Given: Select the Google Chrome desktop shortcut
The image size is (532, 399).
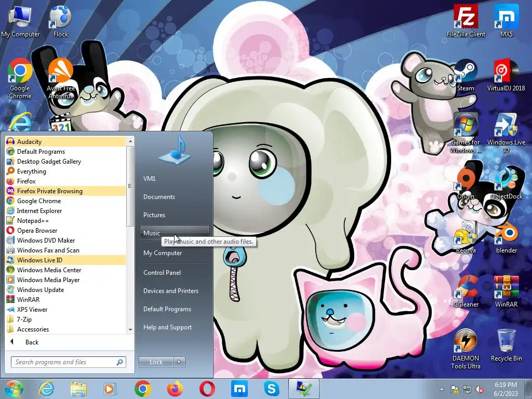Looking at the screenshot, I should tap(20, 79).
